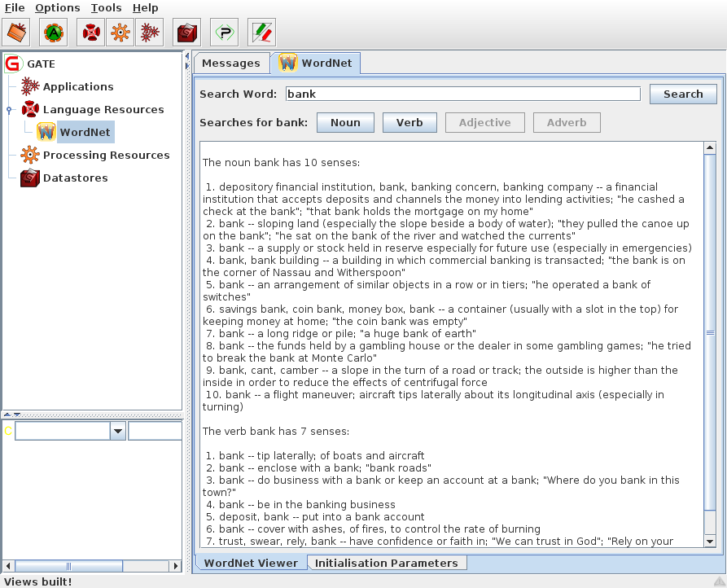
Task: Click the Search Word input field
Action: [462, 94]
